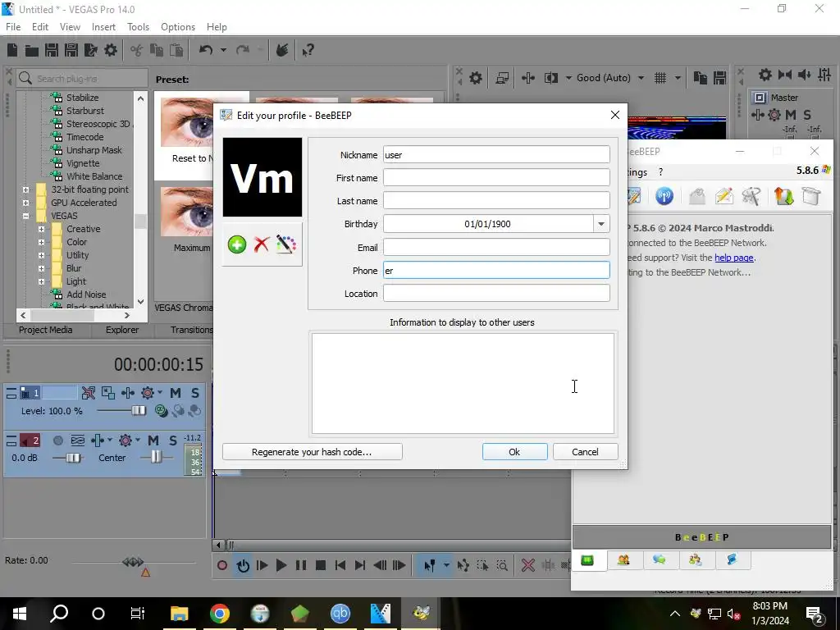Viewport: 840px width, 630px height.
Task: Toggle Arm for Record on audio track 2
Action: [58, 441]
